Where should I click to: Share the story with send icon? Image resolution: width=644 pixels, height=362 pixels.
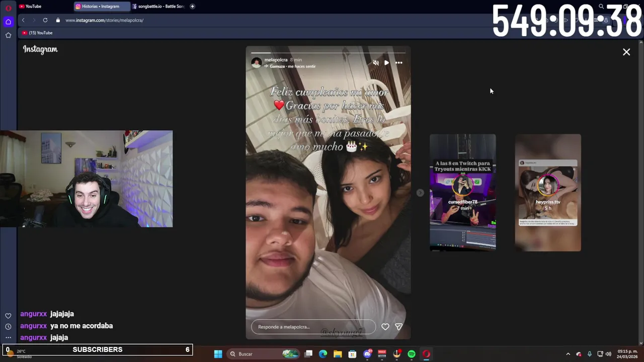pos(398,327)
